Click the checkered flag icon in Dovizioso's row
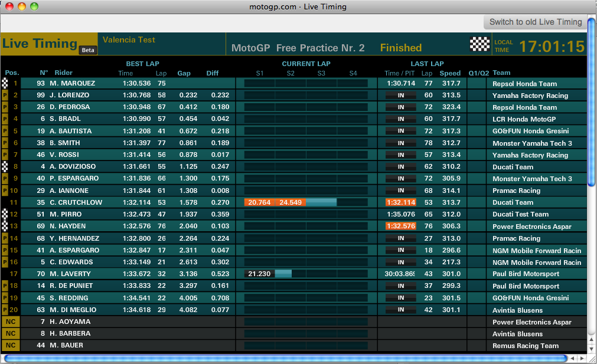Screen dimensions: 597x364 click(x=5, y=167)
